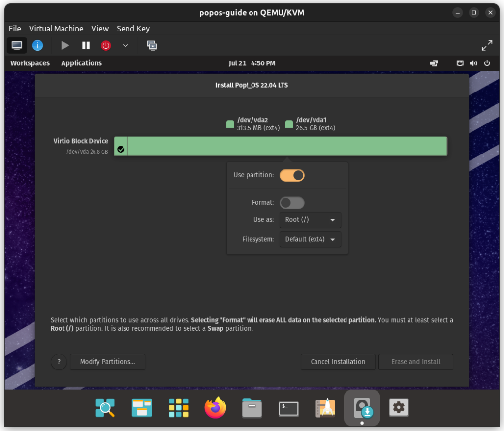Open Settings gear in the dock
The height and width of the screenshot is (431, 504).
[399, 408]
